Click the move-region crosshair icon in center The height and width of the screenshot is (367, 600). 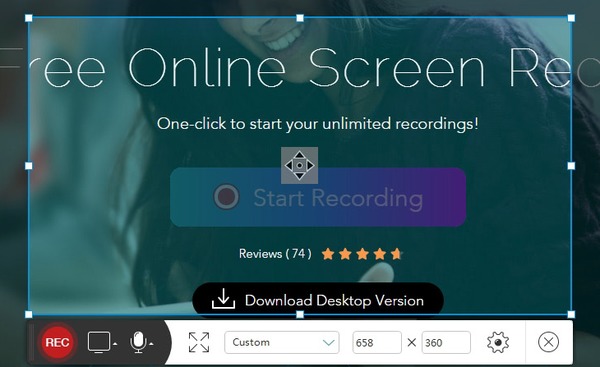pyautogui.click(x=300, y=165)
